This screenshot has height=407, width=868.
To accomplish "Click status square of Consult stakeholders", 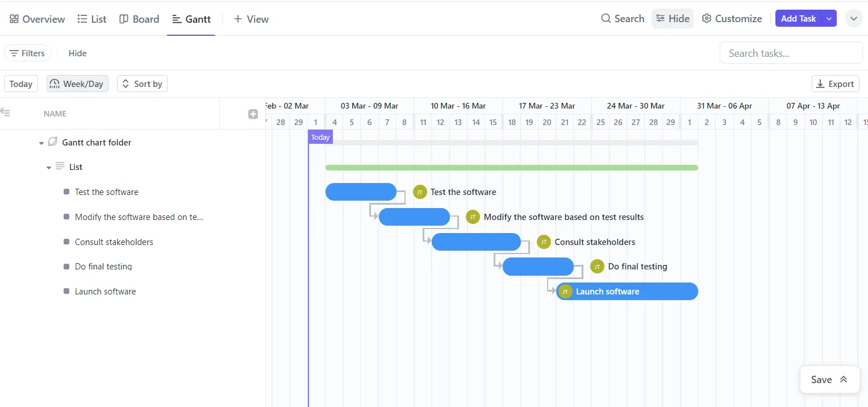I will coord(66,242).
